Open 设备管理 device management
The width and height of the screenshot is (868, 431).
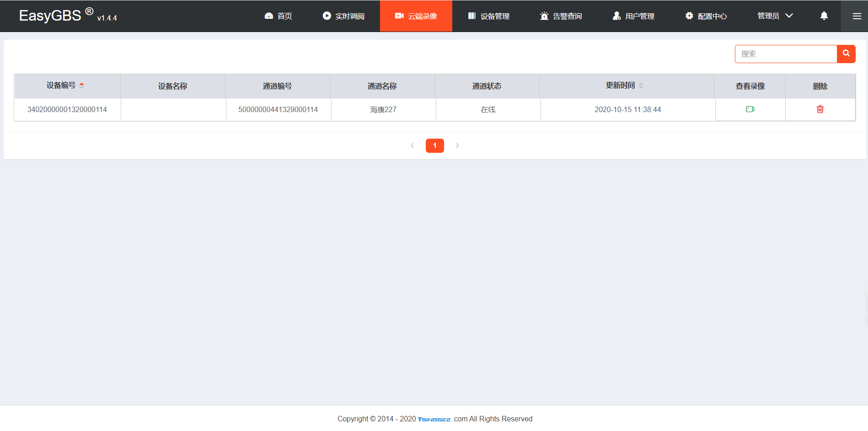pos(488,16)
